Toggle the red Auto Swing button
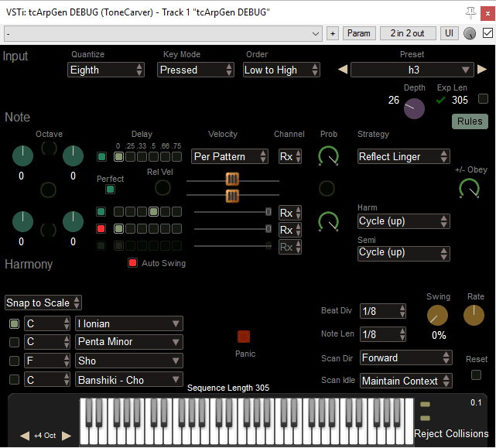This screenshot has height=448, width=496. [132, 262]
